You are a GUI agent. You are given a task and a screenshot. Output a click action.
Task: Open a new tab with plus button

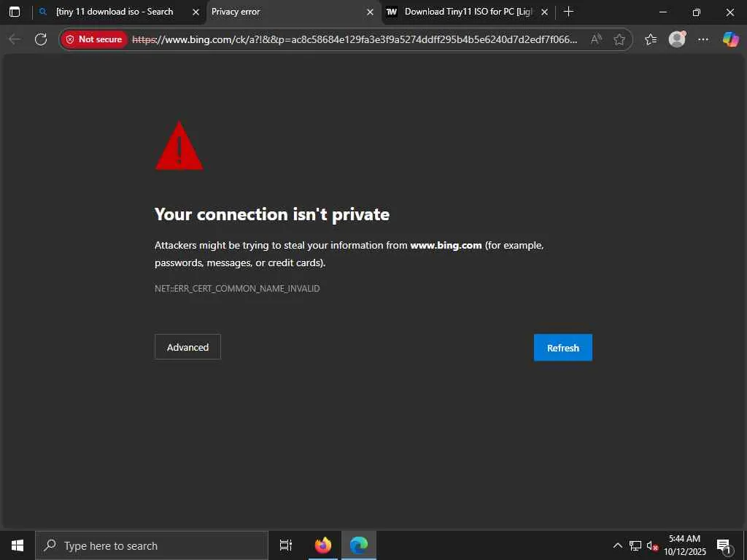(x=568, y=12)
